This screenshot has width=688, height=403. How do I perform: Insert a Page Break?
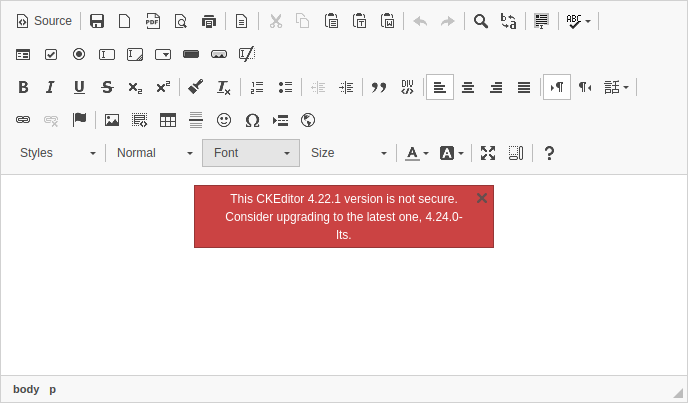[x=280, y=120]
